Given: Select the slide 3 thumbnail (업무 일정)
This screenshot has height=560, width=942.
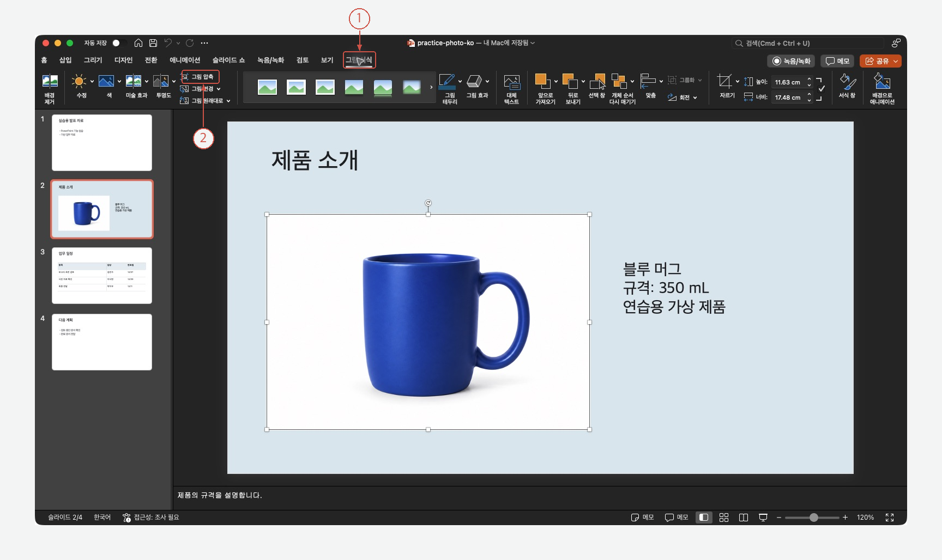Looking at the screenshot, I should [x=102, y=276].
